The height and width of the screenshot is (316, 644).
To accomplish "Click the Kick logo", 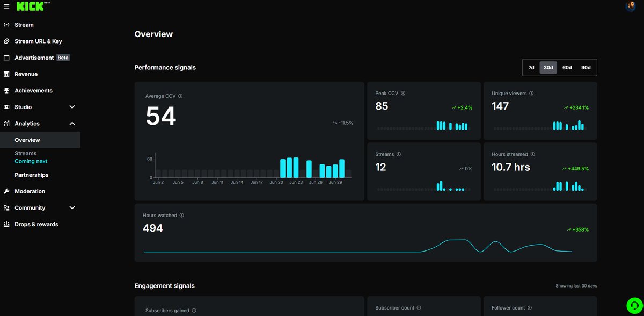I will 30,6.
